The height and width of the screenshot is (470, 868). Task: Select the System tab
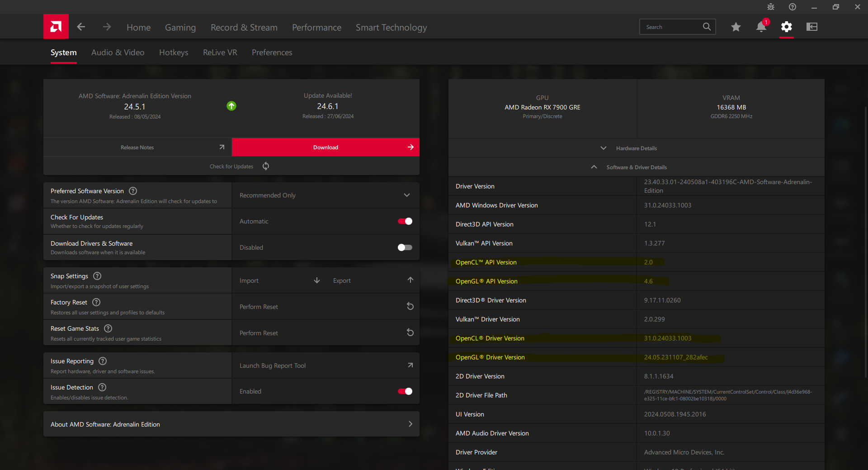pos(64,52)
